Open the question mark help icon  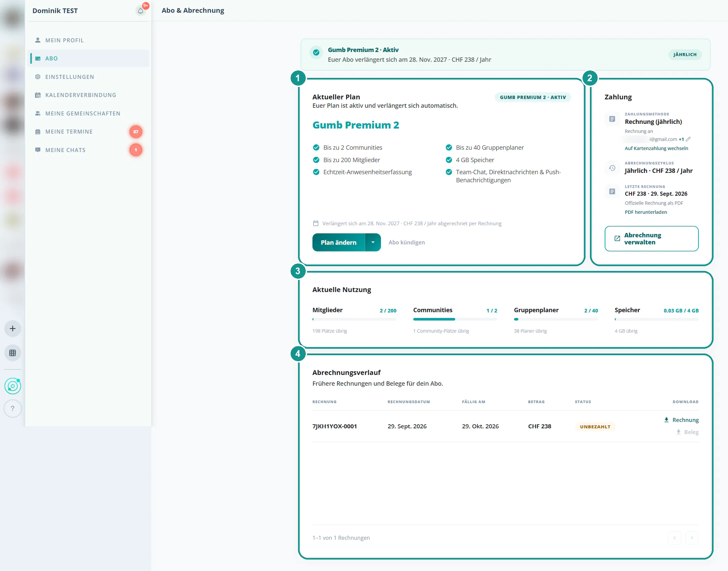[13, 409]
